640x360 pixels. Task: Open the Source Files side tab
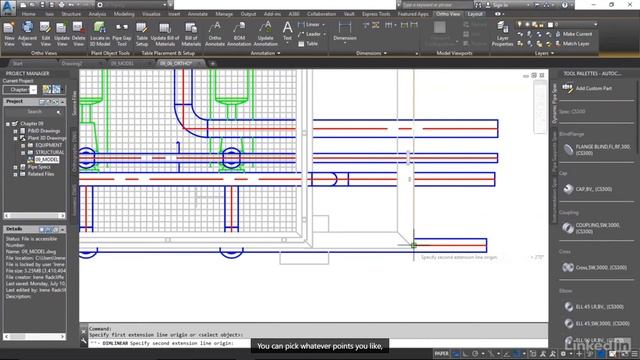coord(74,103)
